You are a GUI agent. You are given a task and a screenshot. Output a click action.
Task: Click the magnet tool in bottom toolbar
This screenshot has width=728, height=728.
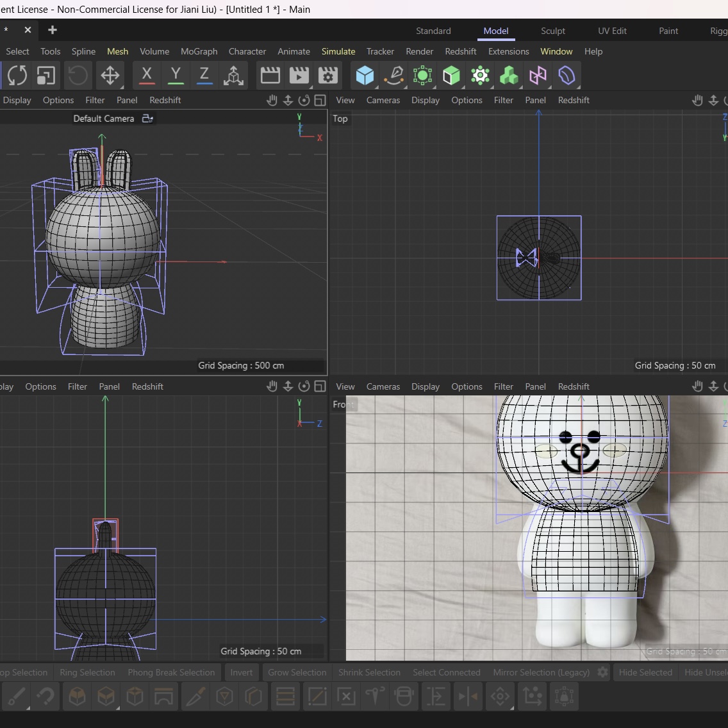(x=45, y=697)
